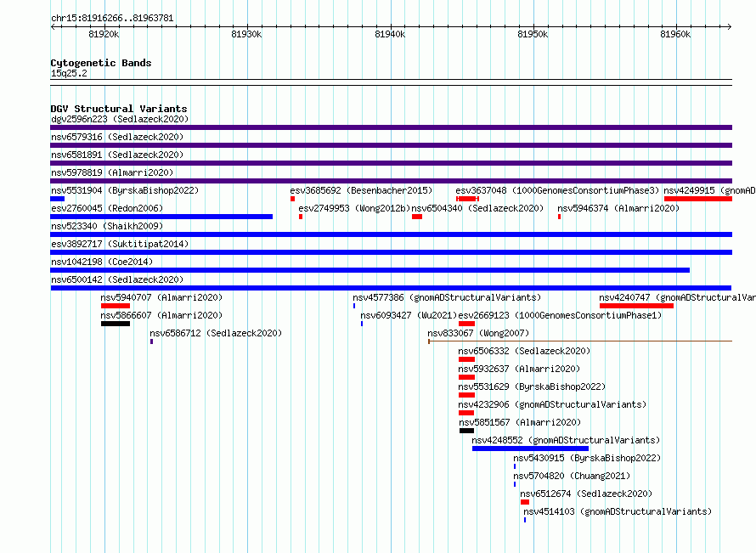Click the nsv4249915 gnomAD variant label
Screen dimensions: 756x553
(x=710, y=190)
